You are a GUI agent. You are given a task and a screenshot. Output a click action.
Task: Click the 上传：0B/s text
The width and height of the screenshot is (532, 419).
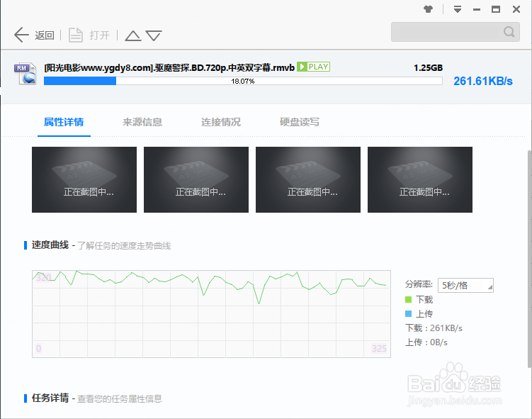(x=426, y=342)
